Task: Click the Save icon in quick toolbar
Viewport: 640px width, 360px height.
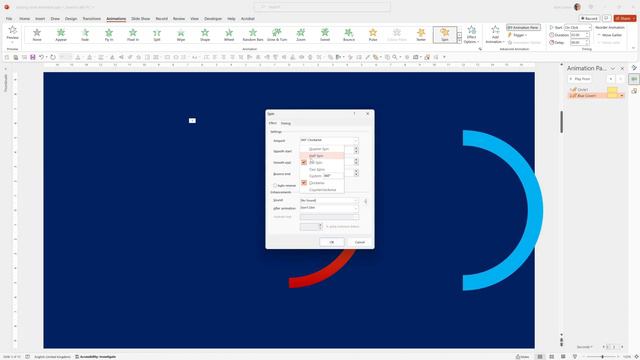Action: [33, 57]
